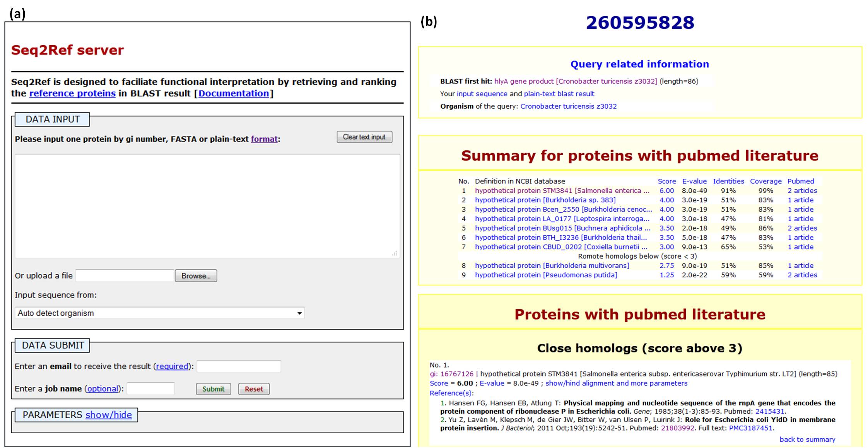Open '2 articles' link for Pseudomonas putida
Image resolution: width=868 pixels, height=448 pixels.
click(x=802, y=275)
